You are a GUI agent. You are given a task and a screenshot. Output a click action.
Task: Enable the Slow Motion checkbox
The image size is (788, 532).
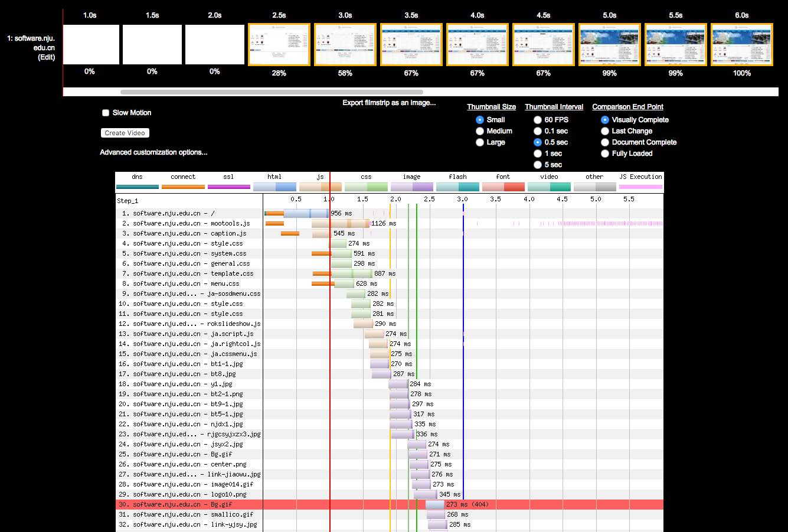point(106,113)
